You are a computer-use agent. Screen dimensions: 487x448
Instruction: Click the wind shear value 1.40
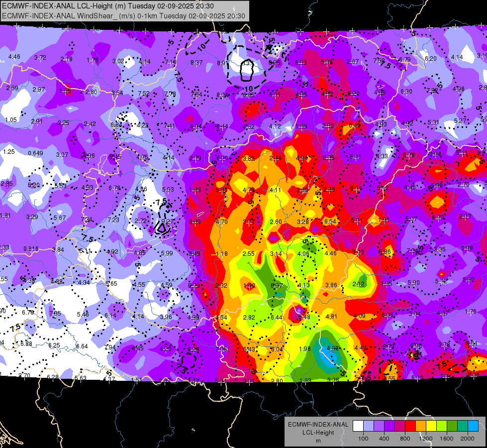(249, 285)
